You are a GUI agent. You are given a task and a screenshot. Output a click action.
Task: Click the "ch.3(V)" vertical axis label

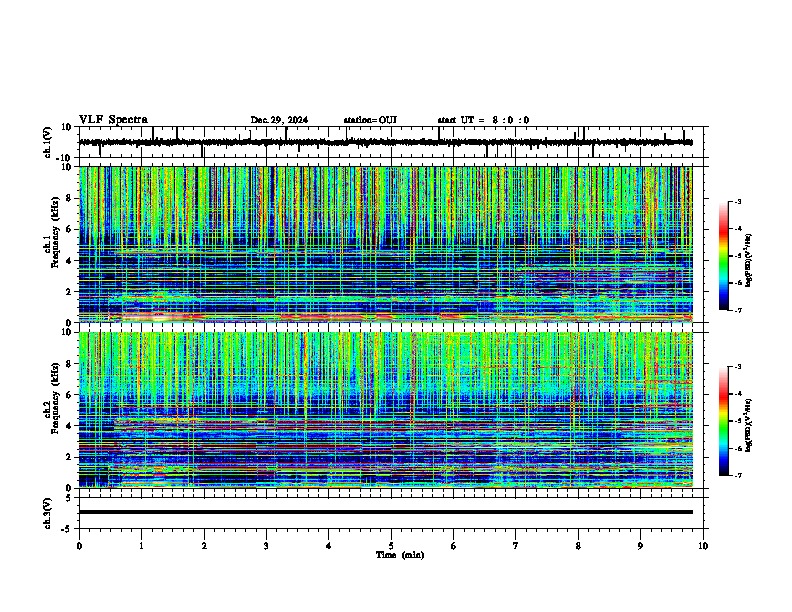tap(48, 513)
